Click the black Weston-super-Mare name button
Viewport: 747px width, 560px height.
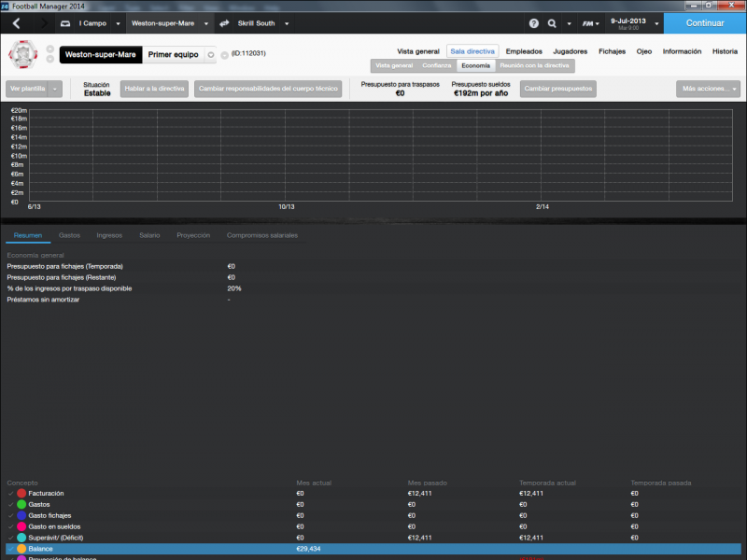pyautogui.click(x=101, y=55)
